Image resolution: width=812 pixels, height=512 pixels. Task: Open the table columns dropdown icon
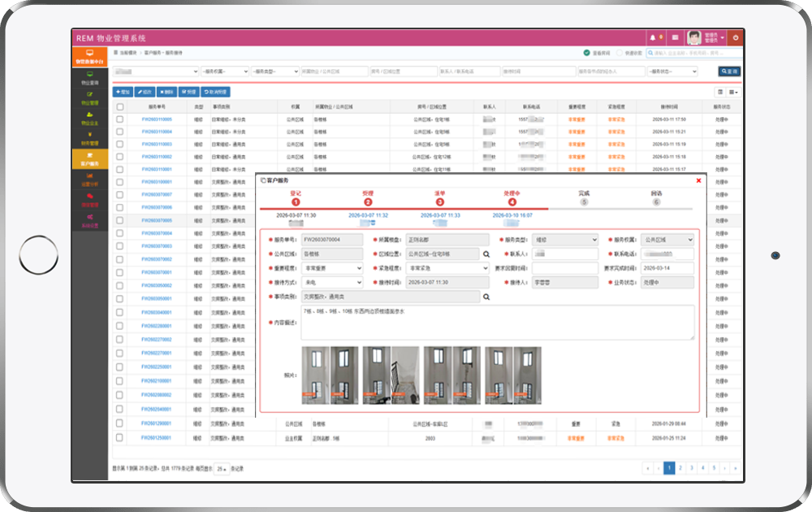click(x=733, y=93)
